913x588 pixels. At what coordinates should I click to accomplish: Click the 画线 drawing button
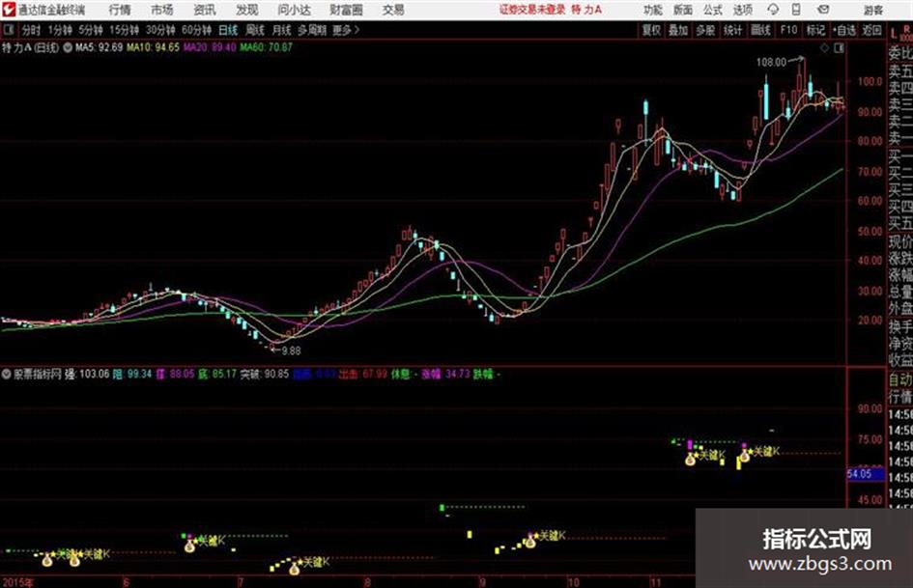coord(760,30)
